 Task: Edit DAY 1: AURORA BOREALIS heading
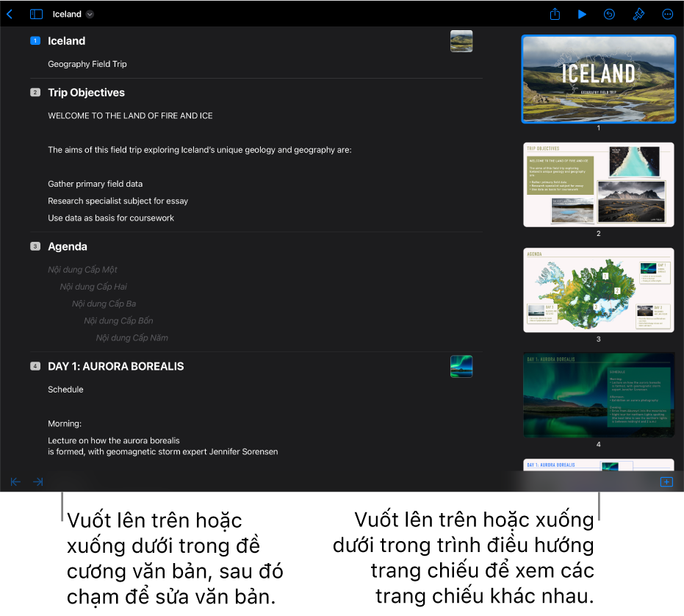pyautogui.click(x=115, y=366)
